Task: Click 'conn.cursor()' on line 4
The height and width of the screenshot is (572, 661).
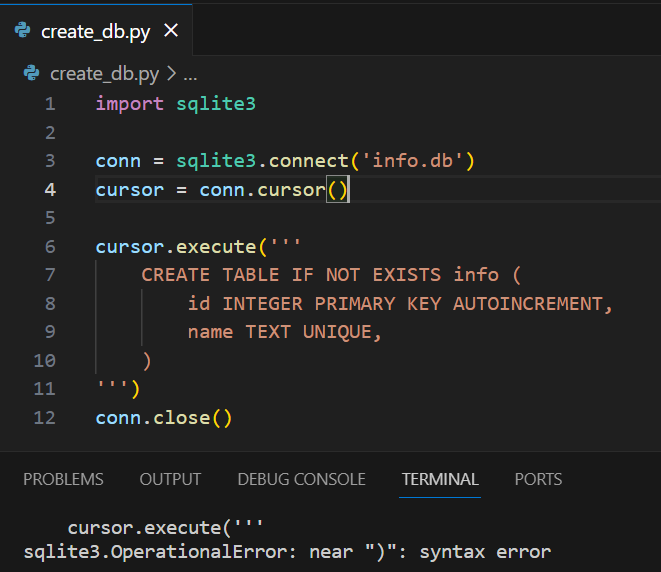Action: [x=273, y=190]
